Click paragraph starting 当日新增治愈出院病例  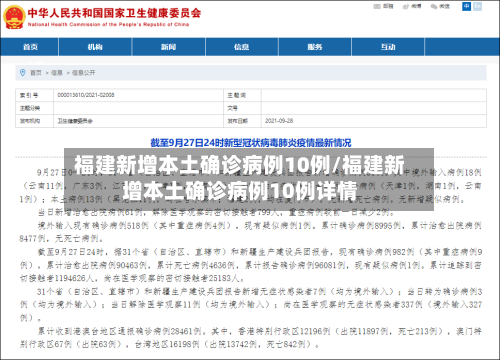click(x=216, y=212)
